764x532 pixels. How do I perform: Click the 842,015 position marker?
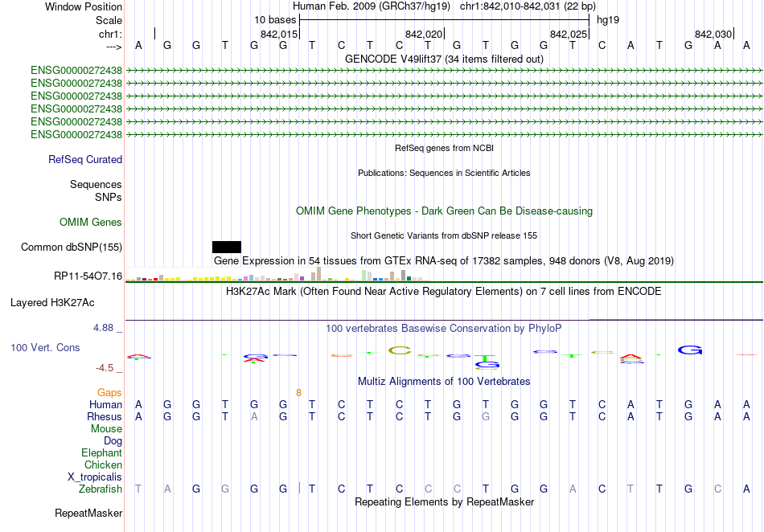coord(279,34)
